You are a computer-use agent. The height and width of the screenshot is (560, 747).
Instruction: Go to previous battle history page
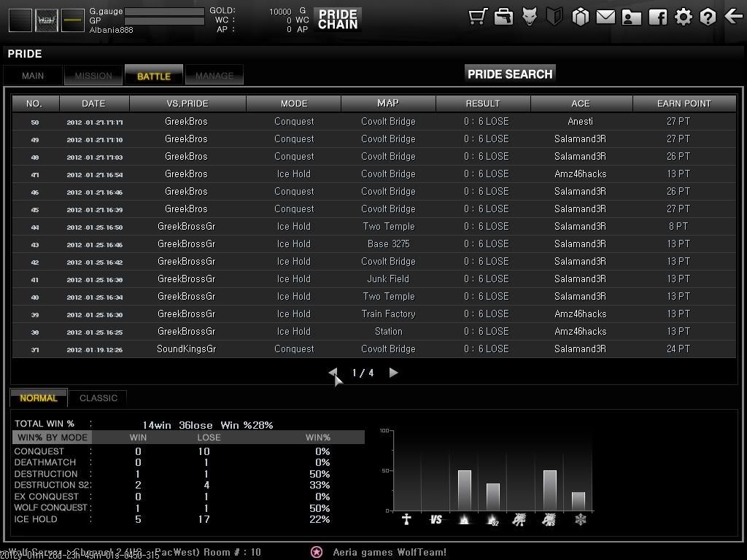[x=333, y=373]
